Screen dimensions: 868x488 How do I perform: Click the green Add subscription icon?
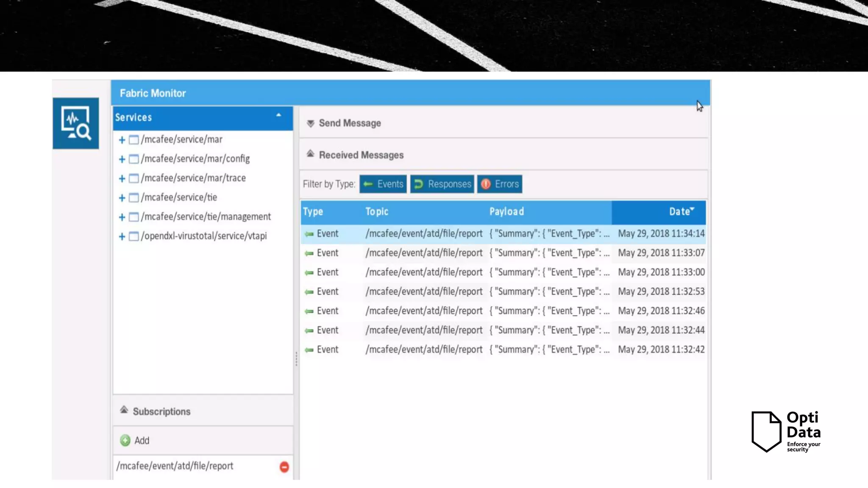coord(125,441)
